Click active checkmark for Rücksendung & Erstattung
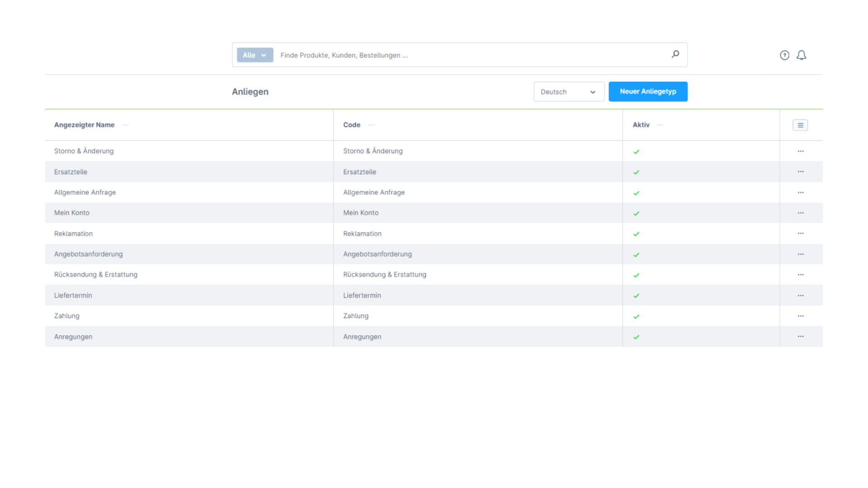This screenshot has height=488, width=868. (x=636, y=275)
